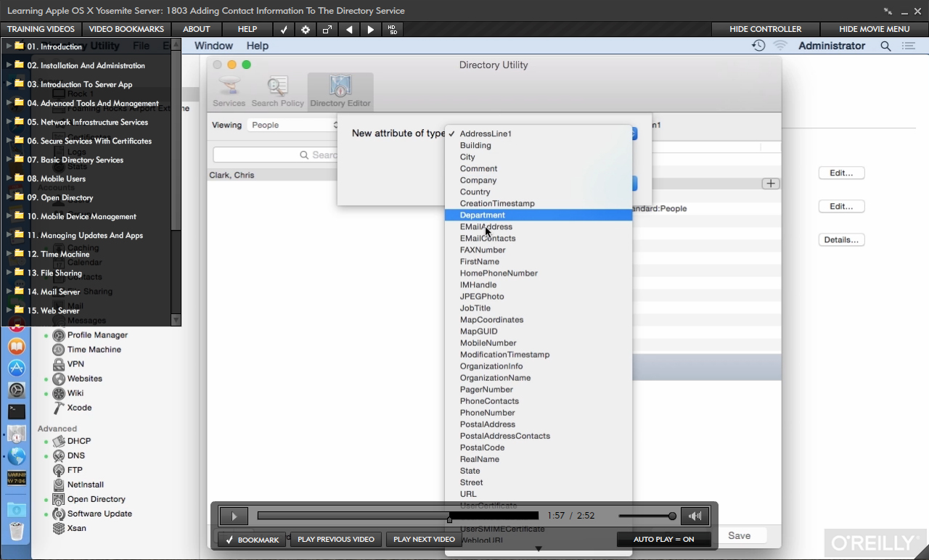Viewport: 929px width, 560px height.
Task: Open the iBooks icon in the Dock
Action: click(x=17, y=347)
